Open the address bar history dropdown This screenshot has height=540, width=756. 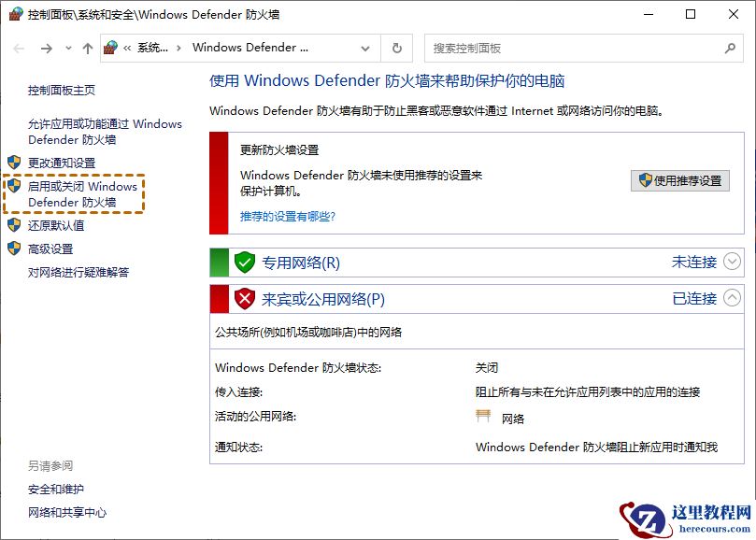(366, 48)
